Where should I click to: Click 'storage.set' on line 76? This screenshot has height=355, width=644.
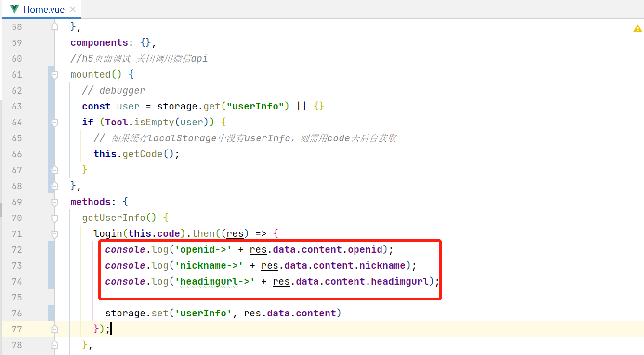[137, 313]
